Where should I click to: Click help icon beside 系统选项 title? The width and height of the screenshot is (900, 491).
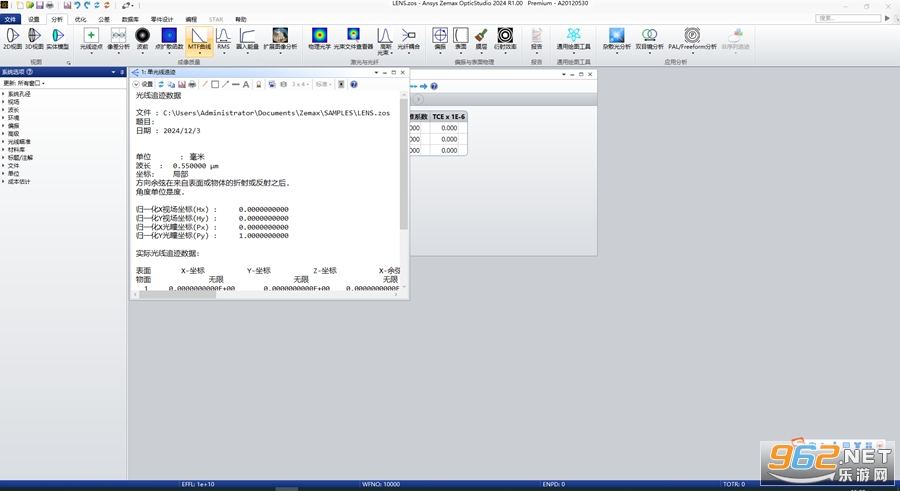[x=30, y=72]
